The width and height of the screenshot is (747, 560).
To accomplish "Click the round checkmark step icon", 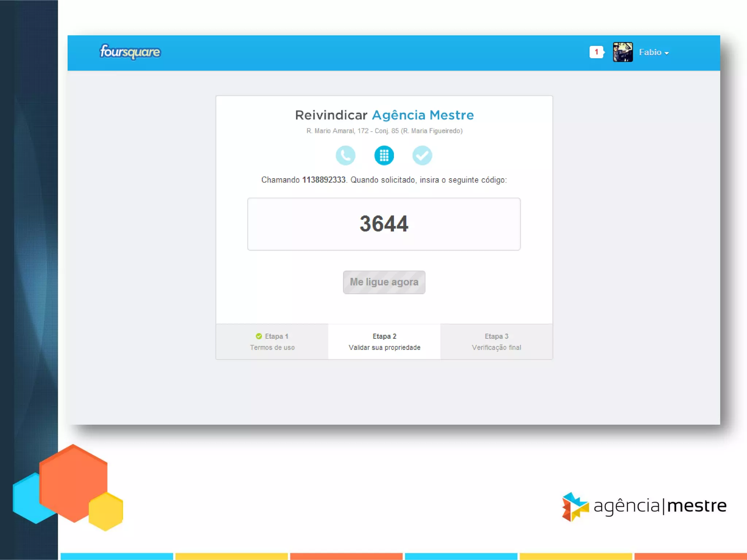I will pyautogui.click(x=422, y=156).
